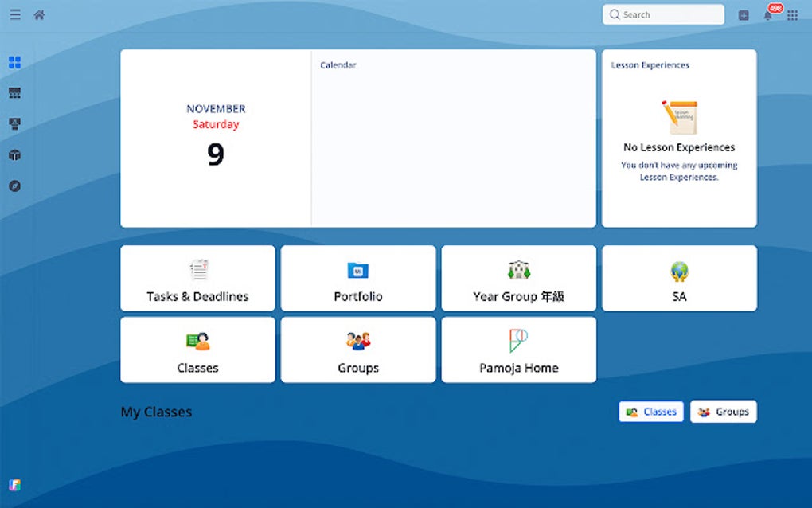Open the Year Group 年級 tile
This screenshot has height=508, width=812.
518,278
